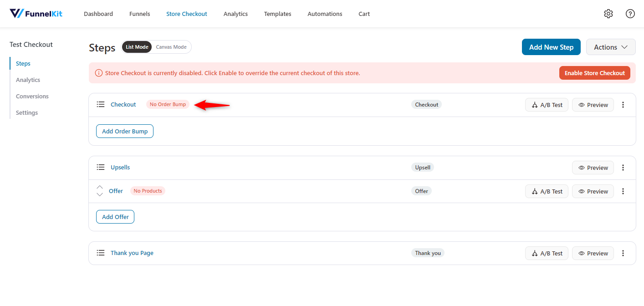Open the Store Checkout menu item

pyautogui.click(x=187, y=14)
